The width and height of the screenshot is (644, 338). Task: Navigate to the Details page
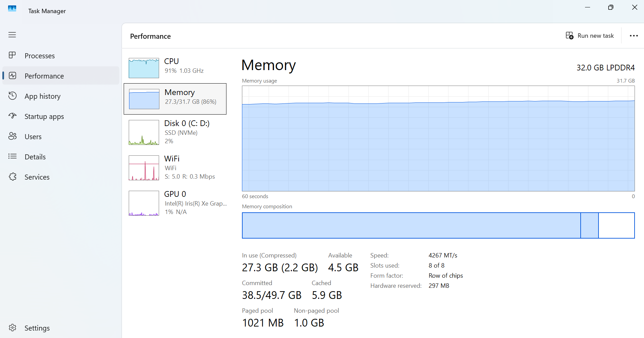[61, 157]
